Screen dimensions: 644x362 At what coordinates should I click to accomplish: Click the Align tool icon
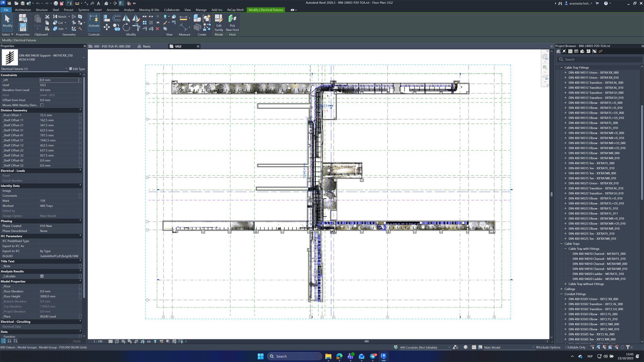pyautogui.click(x=107, y=18)
